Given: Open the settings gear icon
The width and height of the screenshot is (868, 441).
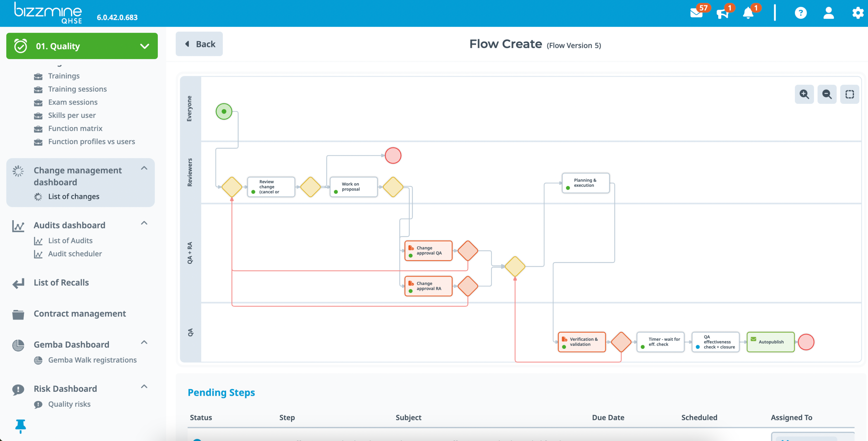Looking at the screenshot, I should pos(858,13).
